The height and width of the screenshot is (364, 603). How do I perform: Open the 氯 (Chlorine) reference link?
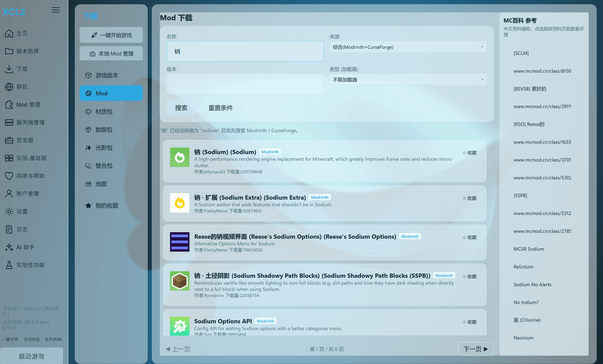[527, 320]
